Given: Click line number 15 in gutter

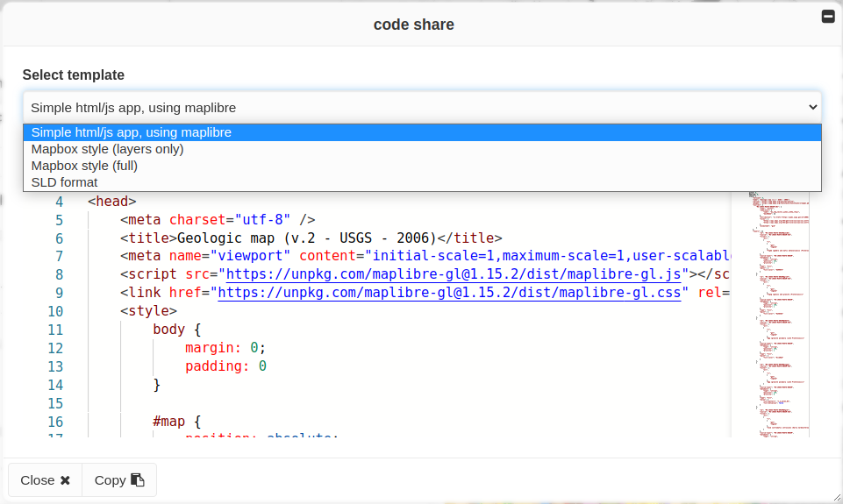Looking at the screenshot, I should click(x=55, y=403).
